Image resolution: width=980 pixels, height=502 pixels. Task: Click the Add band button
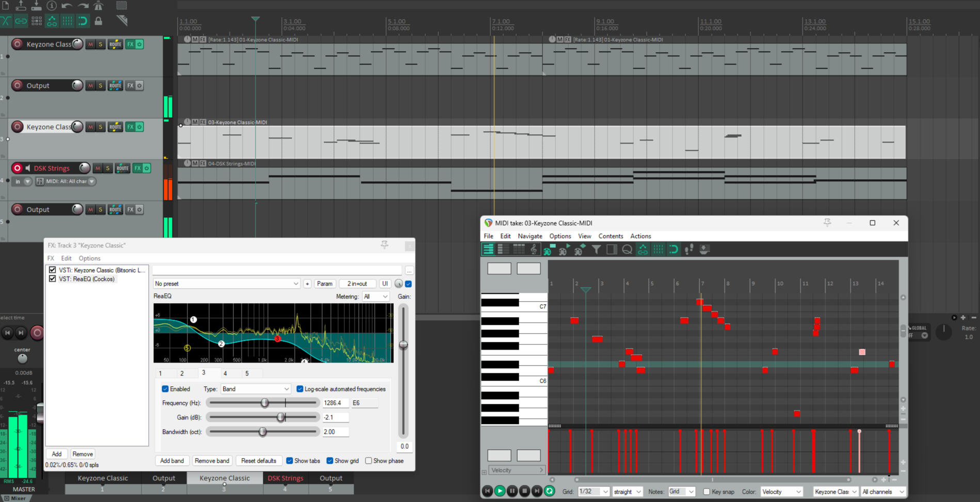172,461
